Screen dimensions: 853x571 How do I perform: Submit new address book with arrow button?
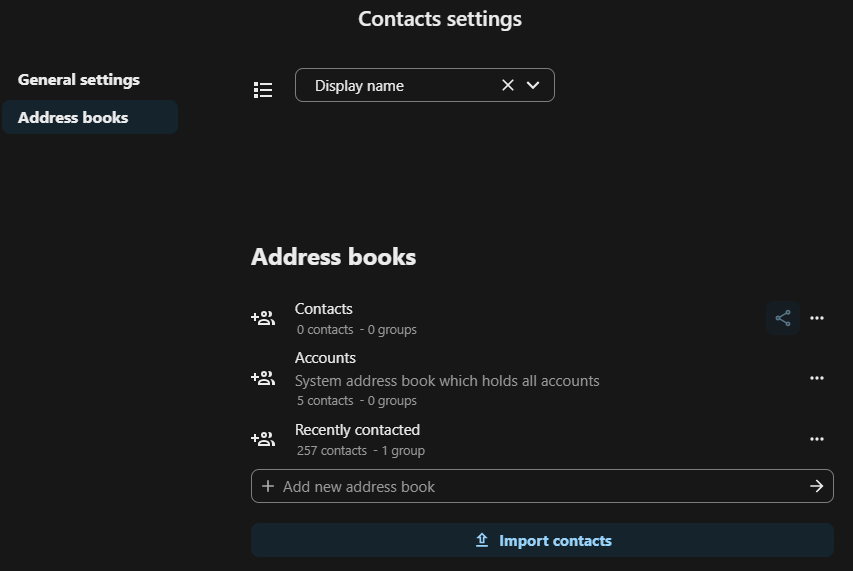[x=817, y=487]
